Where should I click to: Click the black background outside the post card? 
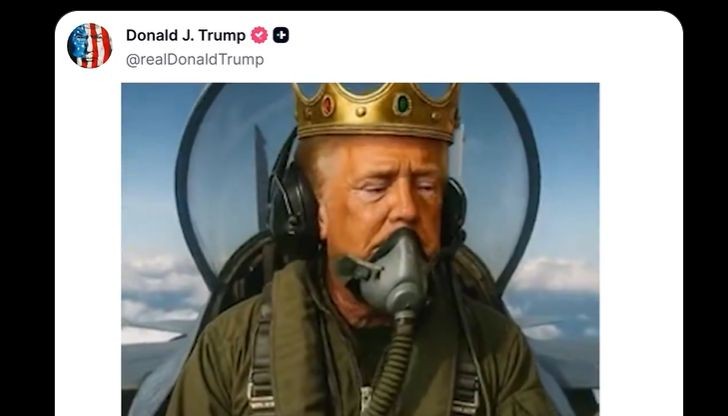27,209
